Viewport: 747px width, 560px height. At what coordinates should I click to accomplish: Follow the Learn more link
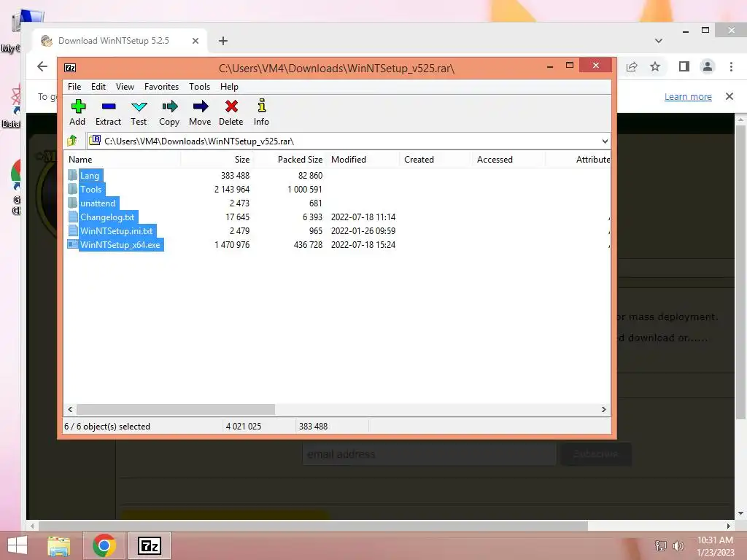688,97
